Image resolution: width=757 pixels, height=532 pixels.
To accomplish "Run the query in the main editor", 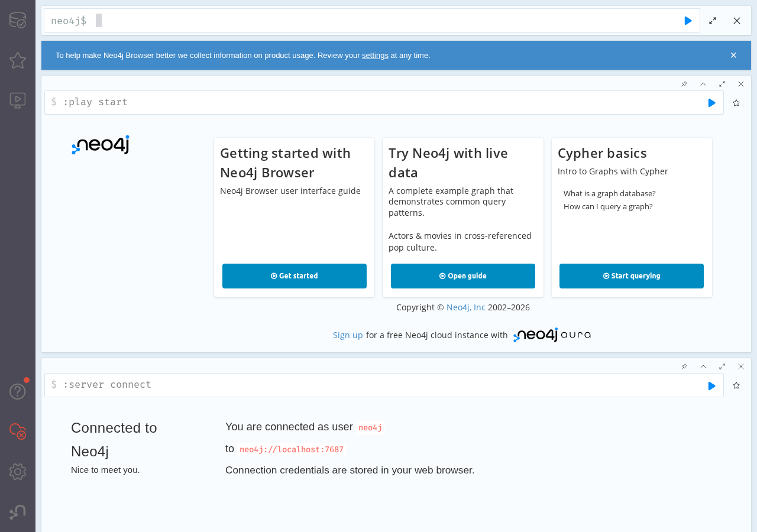I will point(688,21).
